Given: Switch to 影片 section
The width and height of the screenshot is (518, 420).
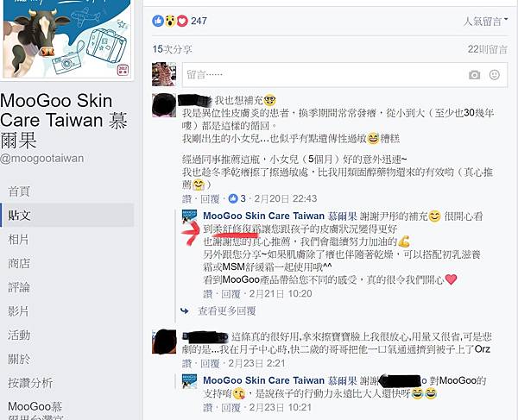Looking at the screenshot, I should click(x=19, y=311).
